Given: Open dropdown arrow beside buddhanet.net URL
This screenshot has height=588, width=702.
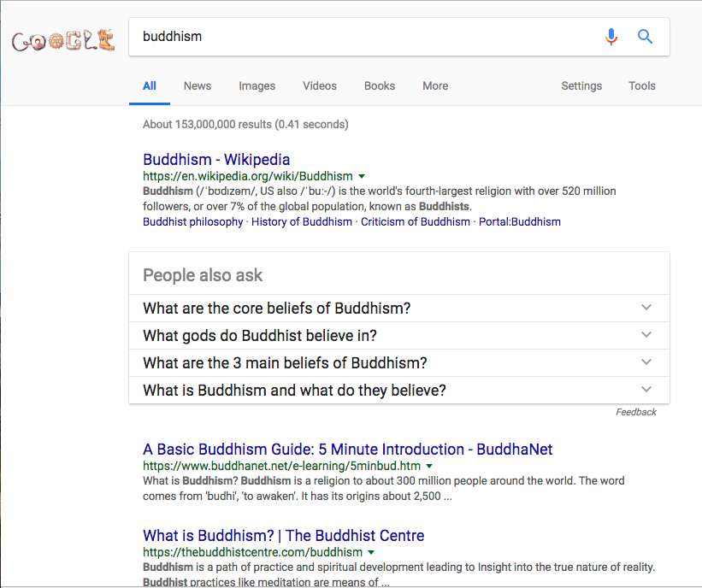Looking at the screenshot, I should [x=429, y=467].
